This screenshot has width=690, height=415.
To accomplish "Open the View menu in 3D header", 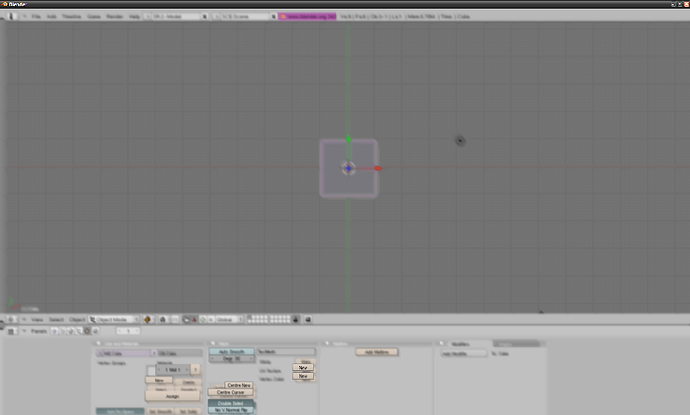I will click(x=37, y=320).
